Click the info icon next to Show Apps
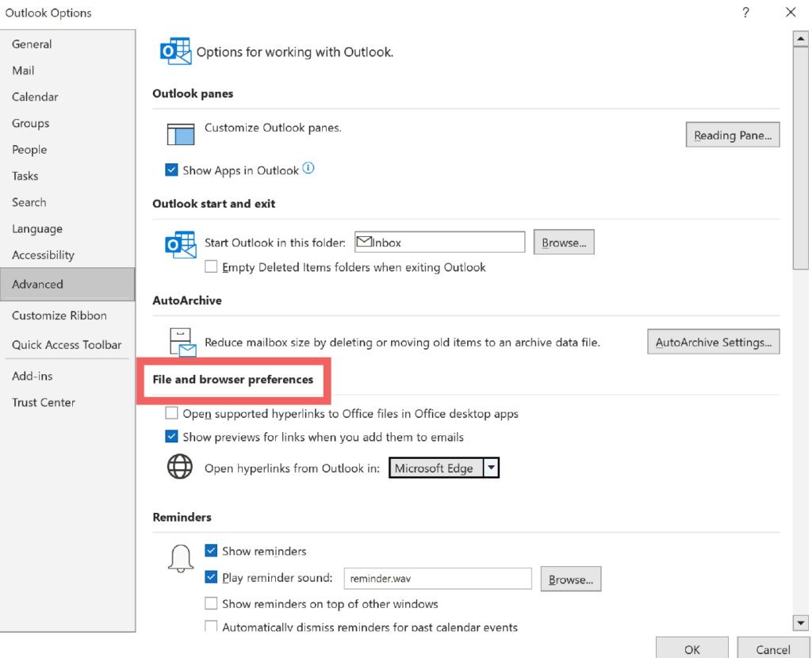The height and width of the screenshot is (658, 812). pos(309,169)
